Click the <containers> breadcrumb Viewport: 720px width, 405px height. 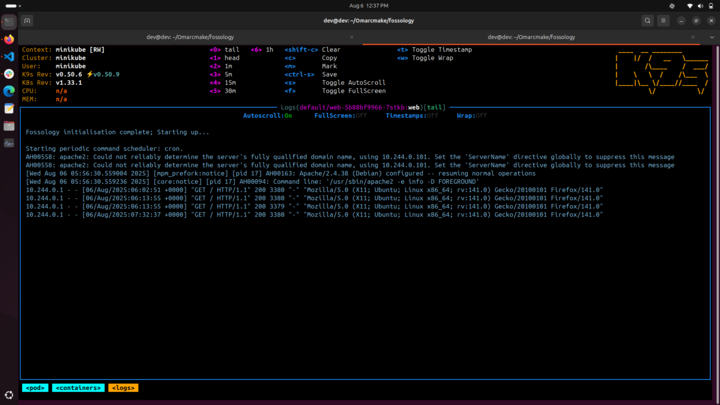coord(78,388)
